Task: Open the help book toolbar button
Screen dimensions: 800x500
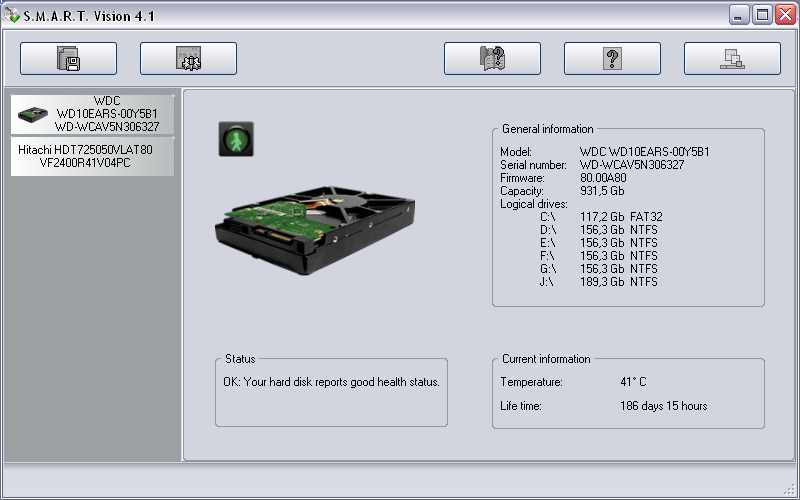Action: (x=492, y=59)
